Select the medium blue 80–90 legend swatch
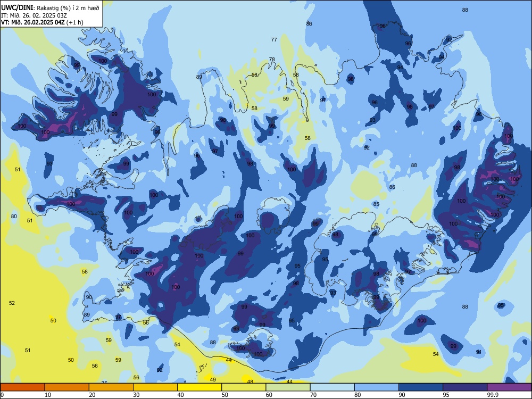The height and width of the screenshot is (399, 532). [376, 387]
